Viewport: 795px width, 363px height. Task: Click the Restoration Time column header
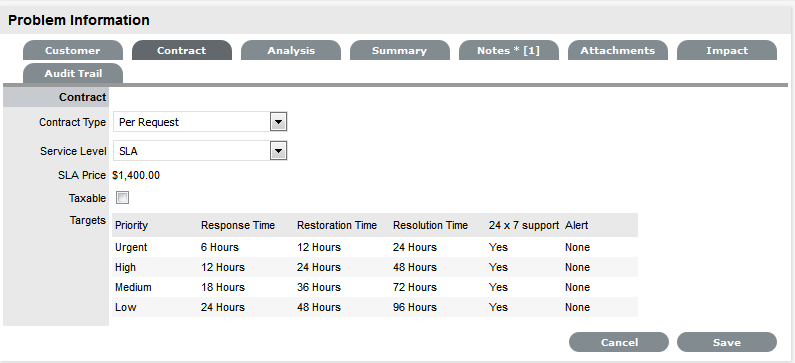[x=337, y=226]
